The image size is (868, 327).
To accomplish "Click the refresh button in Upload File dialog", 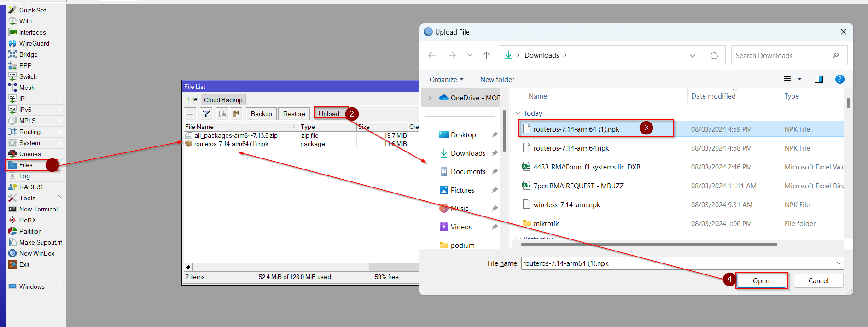I will [714, 55].
